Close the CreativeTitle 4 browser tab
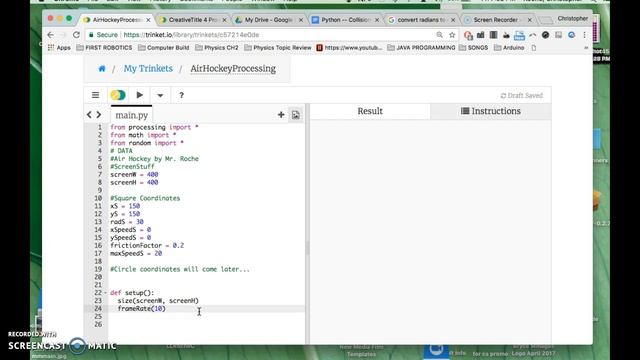Image resolution: width=640 pixels, height=360 pixels. coord(224,20)
